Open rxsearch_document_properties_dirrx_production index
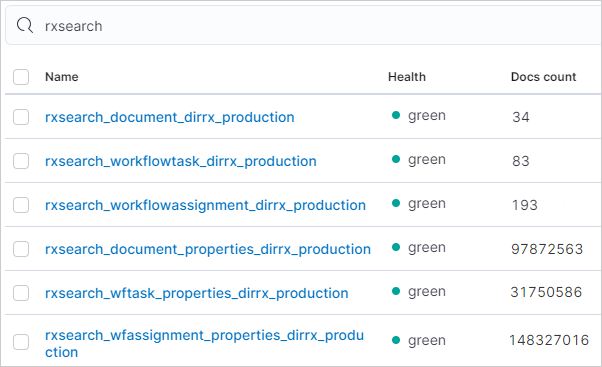 [x=208, y=250]
